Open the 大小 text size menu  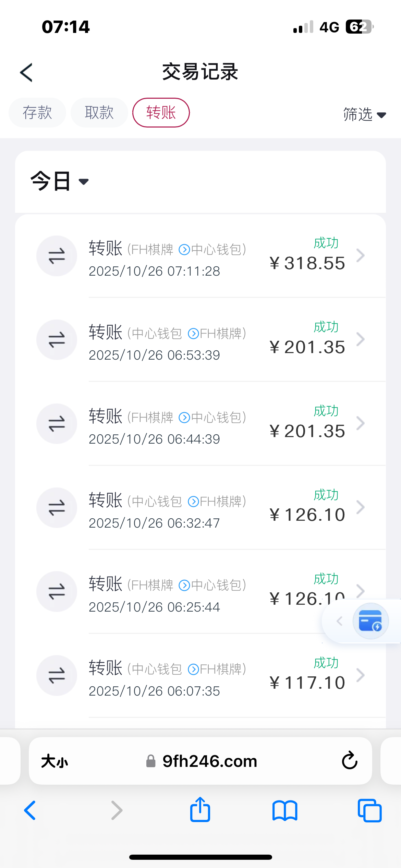[54, 761]
